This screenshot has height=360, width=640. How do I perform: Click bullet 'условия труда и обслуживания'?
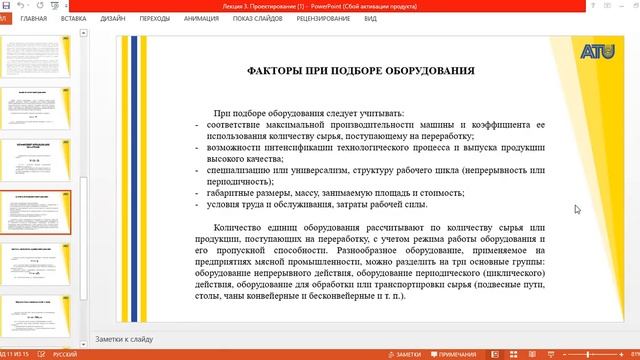click(x=317, y=204)
